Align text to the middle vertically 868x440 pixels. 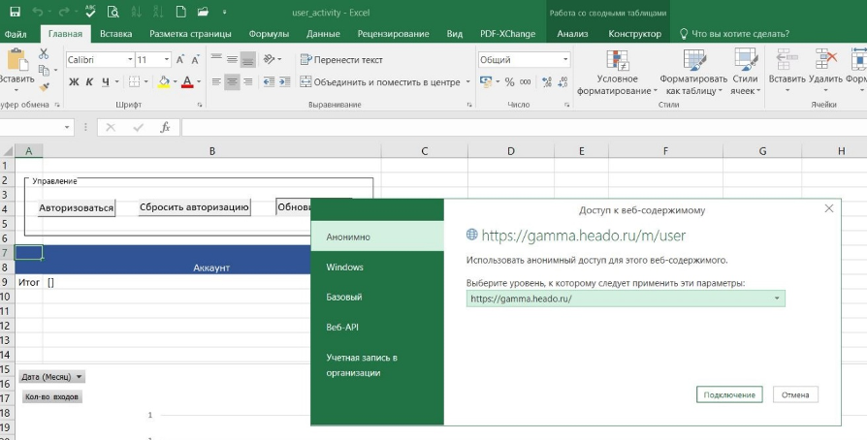pyautogui.click(x=232, y=60)
